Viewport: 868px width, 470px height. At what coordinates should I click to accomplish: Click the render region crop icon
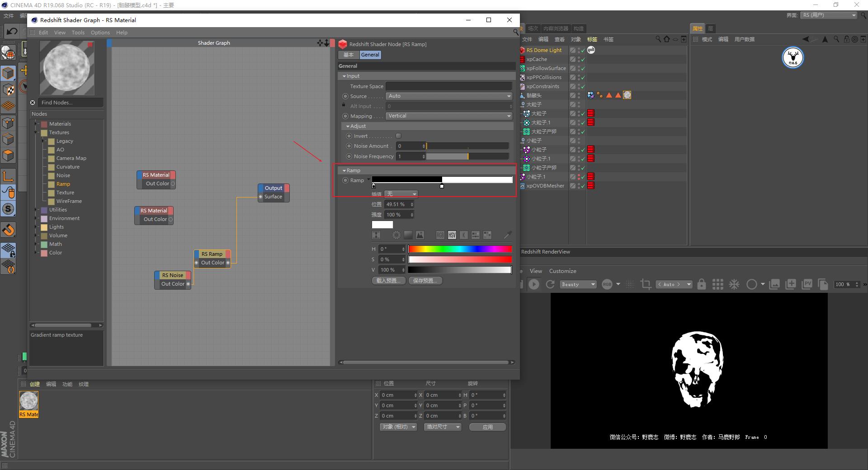tap(646, 284)
